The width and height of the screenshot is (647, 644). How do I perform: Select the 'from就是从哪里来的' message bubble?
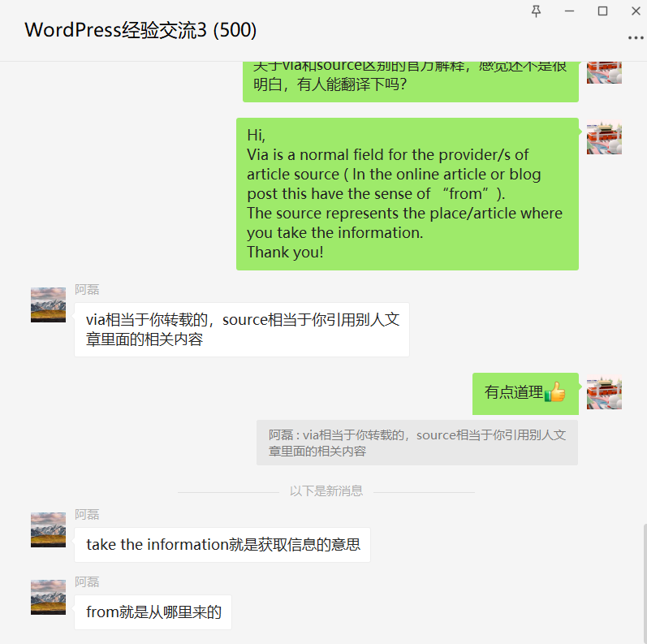pyautogui.click(x=153, y=612)
